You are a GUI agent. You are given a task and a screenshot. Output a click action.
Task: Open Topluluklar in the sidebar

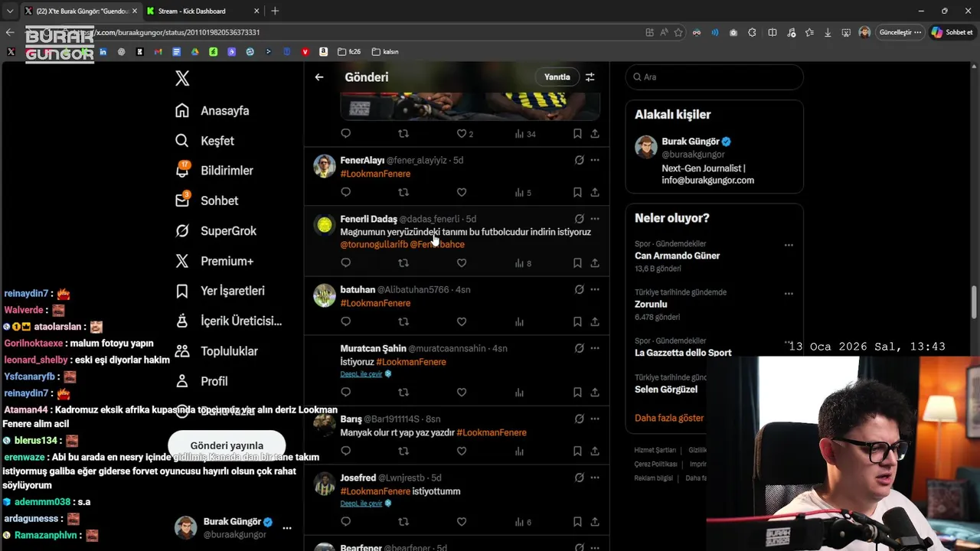pos(216,351)
